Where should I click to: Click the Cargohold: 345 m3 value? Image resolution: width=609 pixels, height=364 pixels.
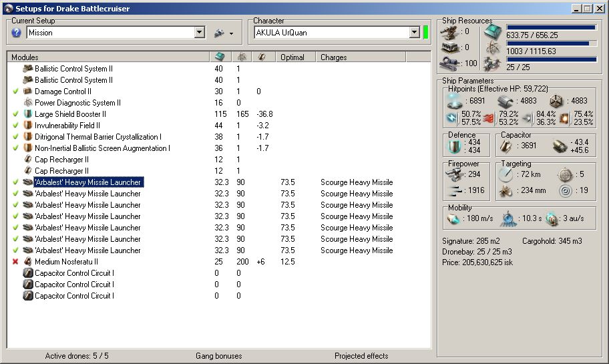pos(552,241)
